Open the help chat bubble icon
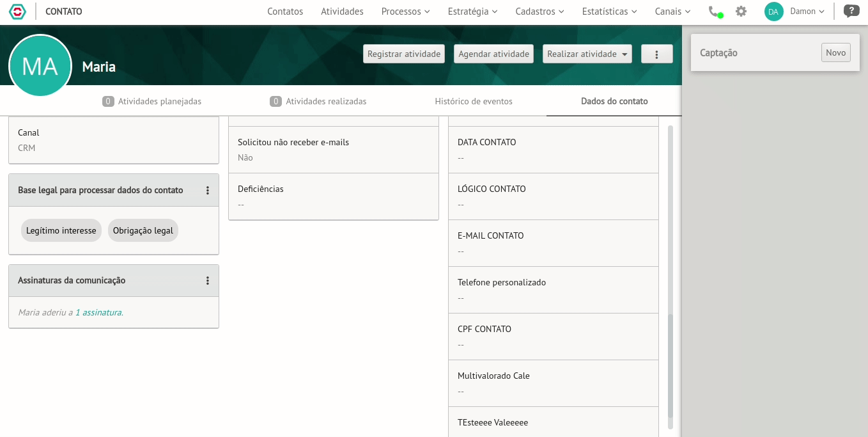The width and height of the screenshot is (868, 437). (851, 11)
